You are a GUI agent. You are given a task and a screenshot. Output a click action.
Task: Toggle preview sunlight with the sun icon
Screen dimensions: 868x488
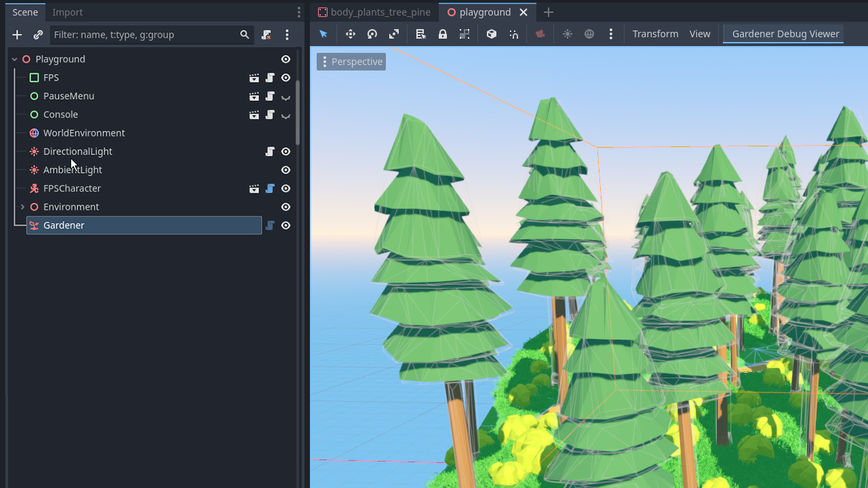pyautogui.click(x=567, y=33)
